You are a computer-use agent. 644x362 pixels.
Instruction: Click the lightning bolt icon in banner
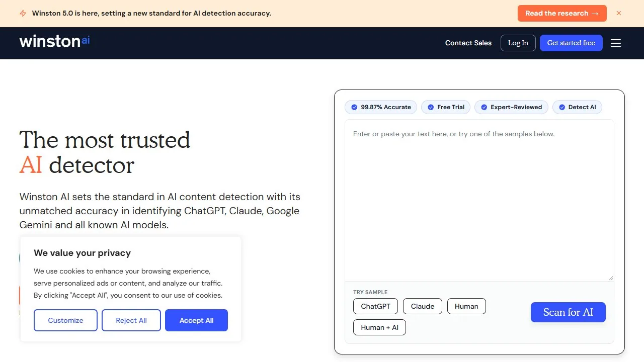tap(23, 14)
